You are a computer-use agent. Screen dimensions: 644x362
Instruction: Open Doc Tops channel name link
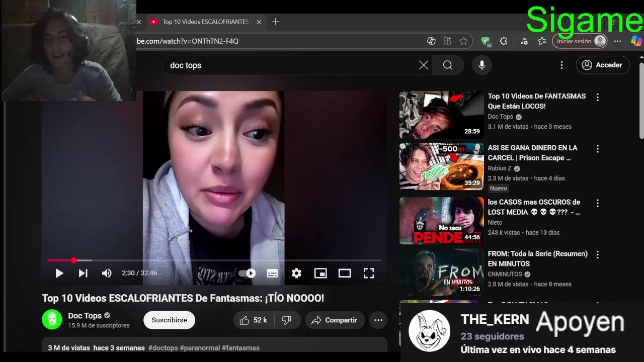pos(85,316)
